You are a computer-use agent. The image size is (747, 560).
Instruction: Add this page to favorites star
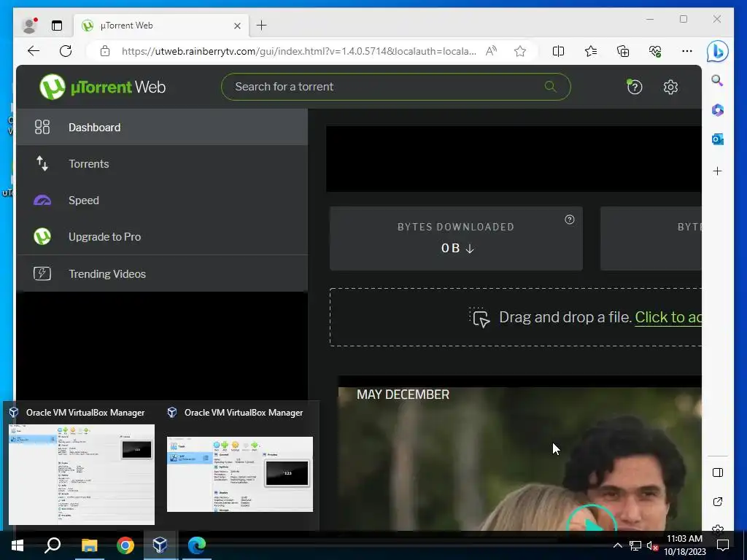519,51
